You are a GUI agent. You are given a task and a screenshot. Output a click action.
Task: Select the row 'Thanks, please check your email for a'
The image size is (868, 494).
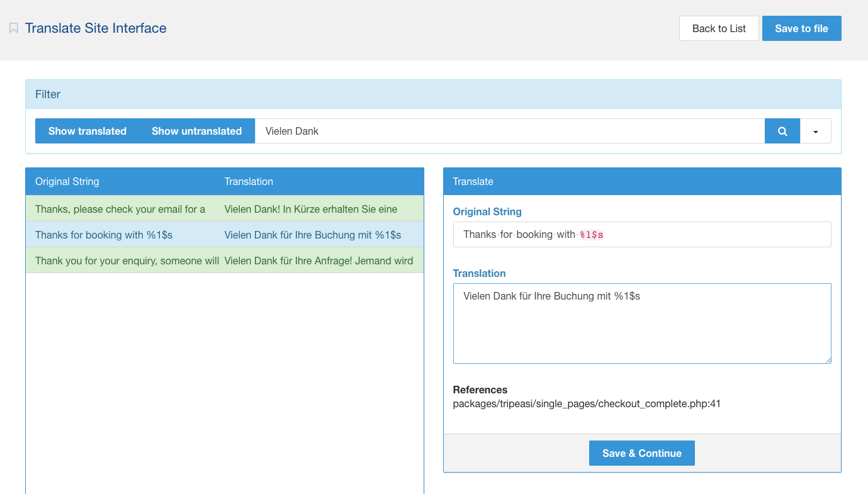pos(225,209)
